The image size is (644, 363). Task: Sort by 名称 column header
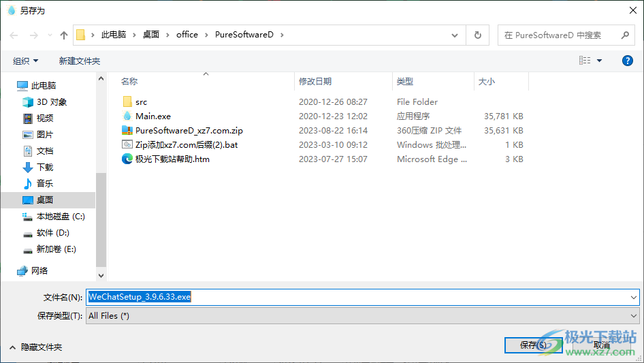tap(129, 82)
